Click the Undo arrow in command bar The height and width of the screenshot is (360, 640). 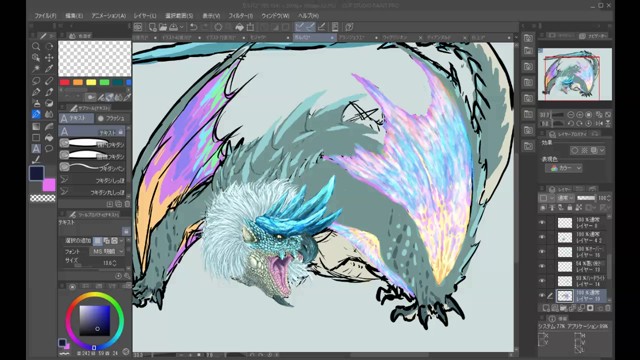(x=193, y=27)
